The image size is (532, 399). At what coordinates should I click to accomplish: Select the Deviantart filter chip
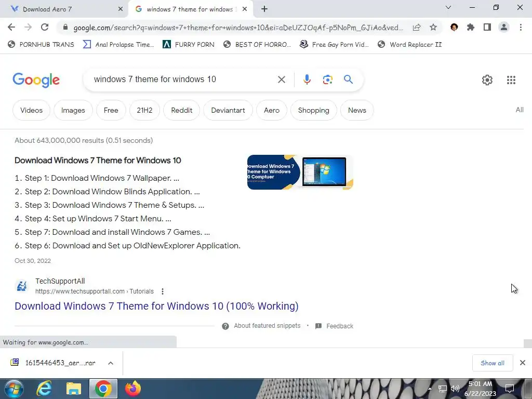coord(228,110)
